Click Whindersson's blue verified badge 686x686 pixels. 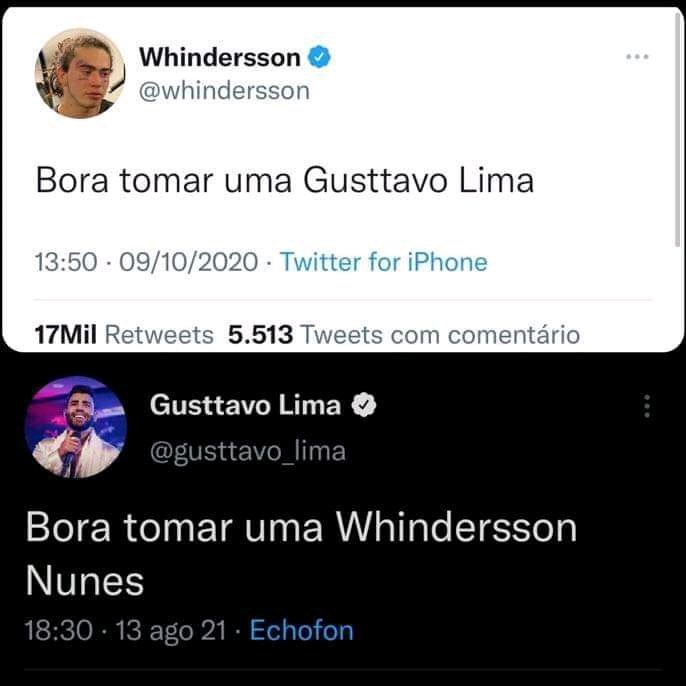pos(320,57)
